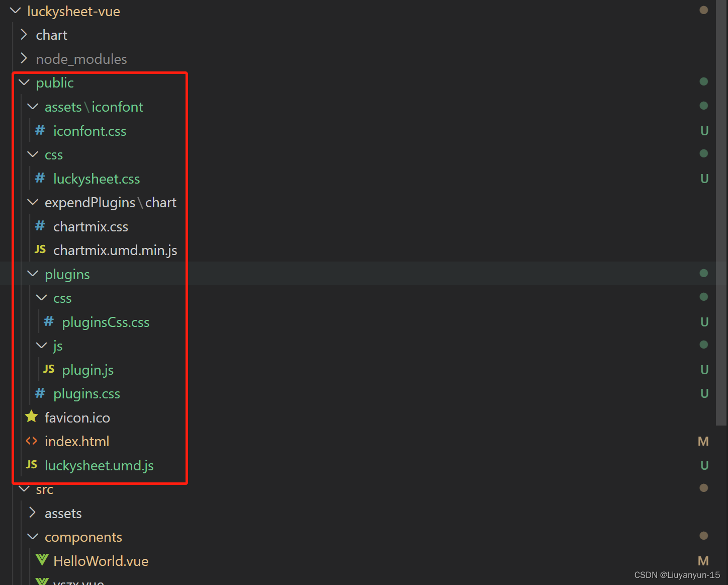Viewport: 728px width, 585px height.
Task: Collapse the luckysheet-vue root folder
Action: (15, 11)
